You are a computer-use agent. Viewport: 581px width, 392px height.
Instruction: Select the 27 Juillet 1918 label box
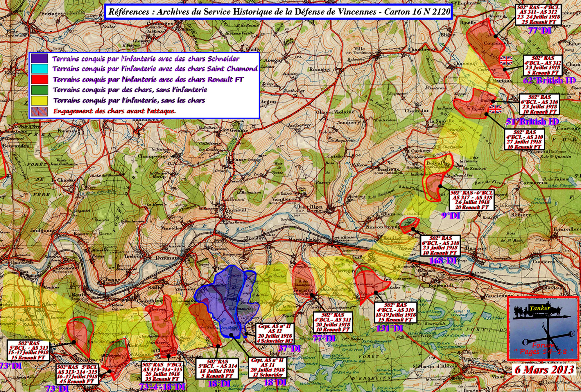[524, 139]
